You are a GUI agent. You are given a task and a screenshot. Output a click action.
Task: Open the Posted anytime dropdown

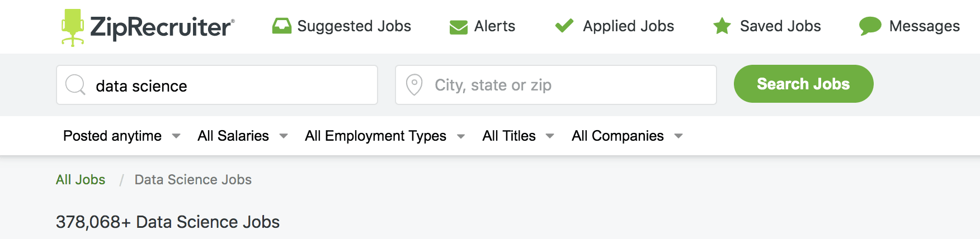121,136
